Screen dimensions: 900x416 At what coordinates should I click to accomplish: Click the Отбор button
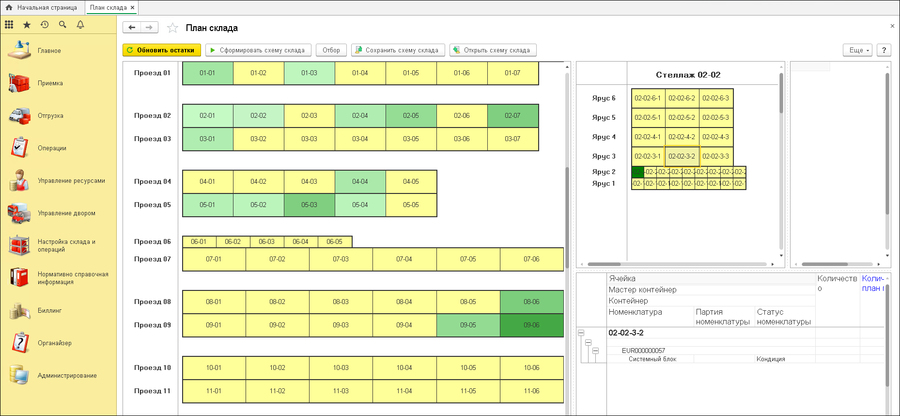tap(331, 49)
